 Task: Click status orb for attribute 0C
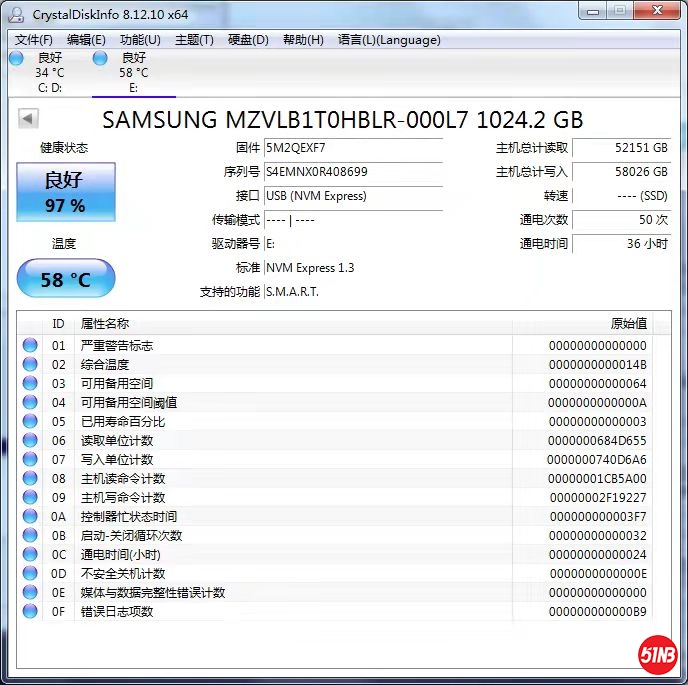pyautogui.click(x=30, y=555)
